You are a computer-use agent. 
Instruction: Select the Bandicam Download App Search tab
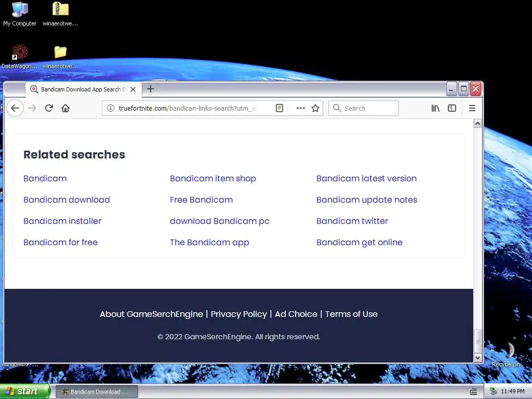[84, 89]
